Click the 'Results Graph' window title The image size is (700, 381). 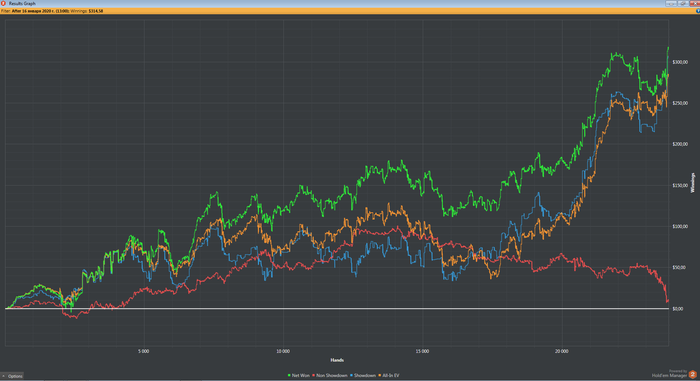pyautogui.click(x=22, y=3)
